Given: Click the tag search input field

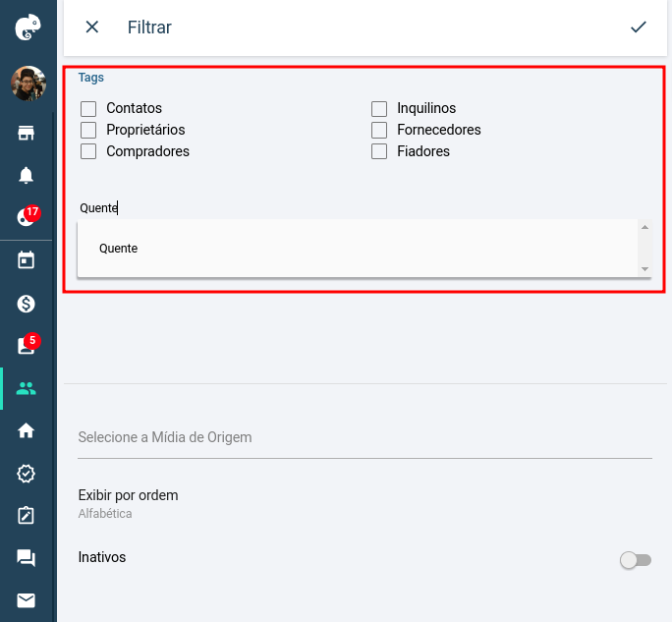Looking at the screenshot, I should (364, 208).
